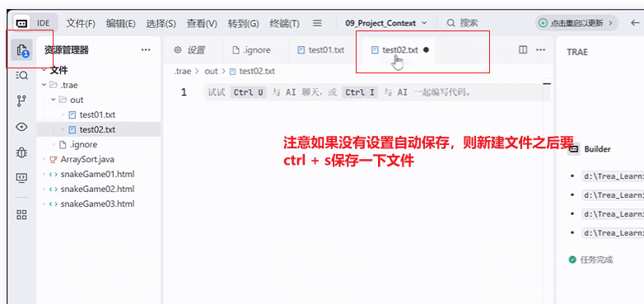Open the Search sidebar icon
This screenshot has height=304, width=644.
click(21, 76)
